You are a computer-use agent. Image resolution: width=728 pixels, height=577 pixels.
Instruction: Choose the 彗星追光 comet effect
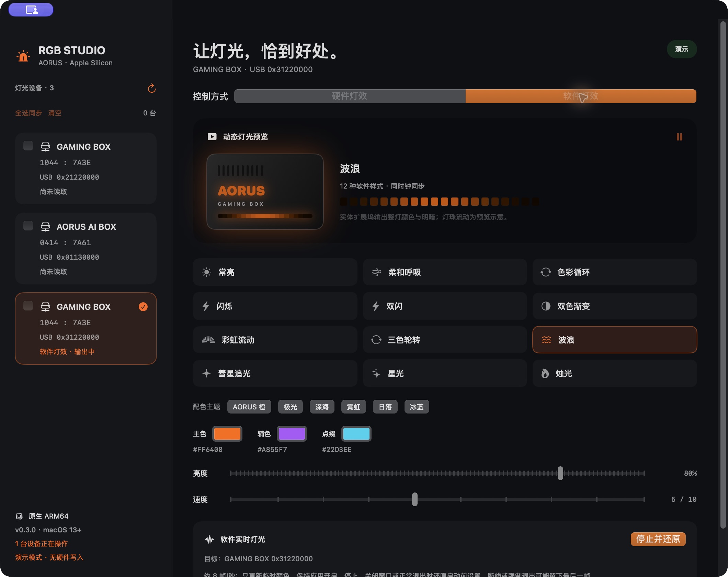point(275,373)
